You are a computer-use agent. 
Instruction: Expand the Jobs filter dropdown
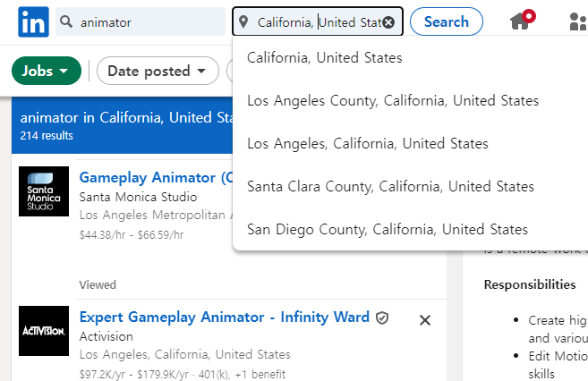tap(47, 71)
